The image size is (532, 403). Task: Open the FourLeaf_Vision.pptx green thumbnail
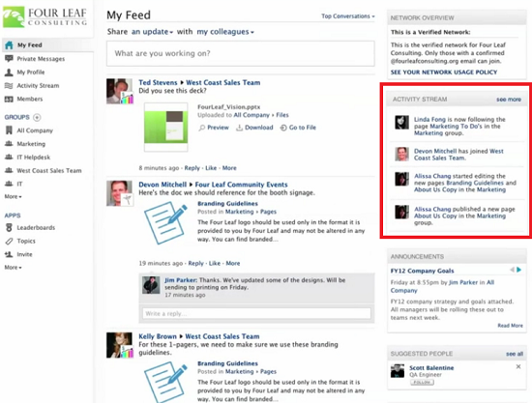(x=166, y=128)
